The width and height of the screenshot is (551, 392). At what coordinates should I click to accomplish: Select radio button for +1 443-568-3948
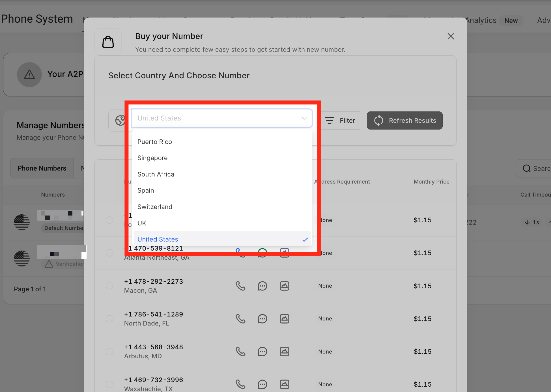point(109,352)
